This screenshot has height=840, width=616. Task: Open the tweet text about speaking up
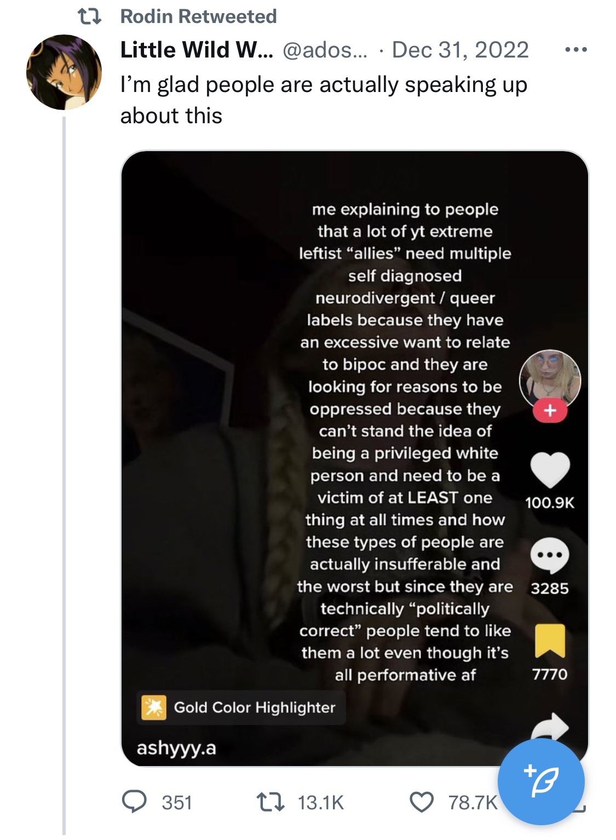click(x=323, y=100)
